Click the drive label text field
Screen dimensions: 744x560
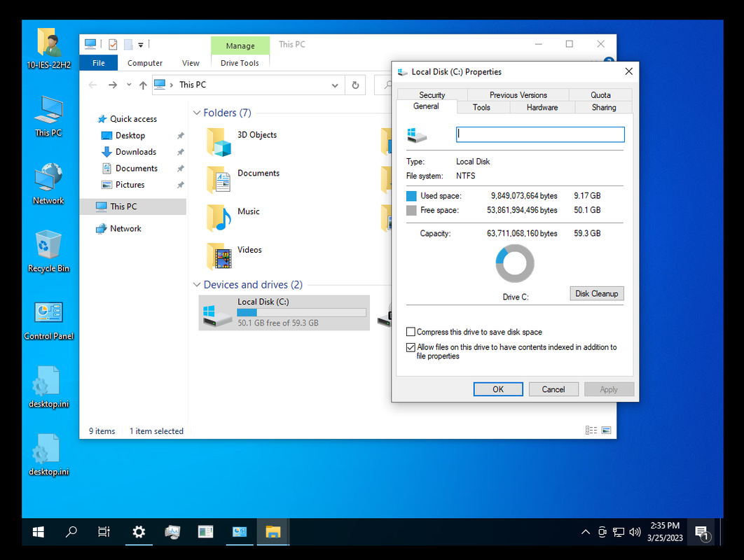(540, 134)
